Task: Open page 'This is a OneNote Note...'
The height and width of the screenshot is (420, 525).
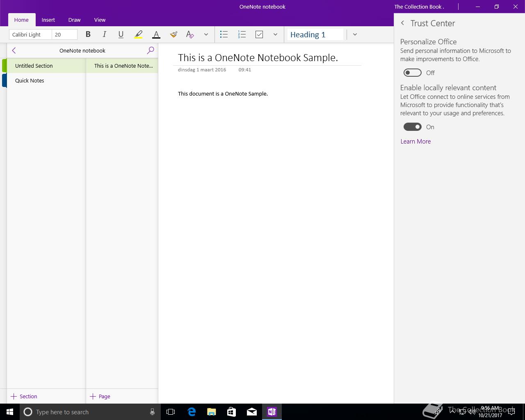Action: (122, 66)
